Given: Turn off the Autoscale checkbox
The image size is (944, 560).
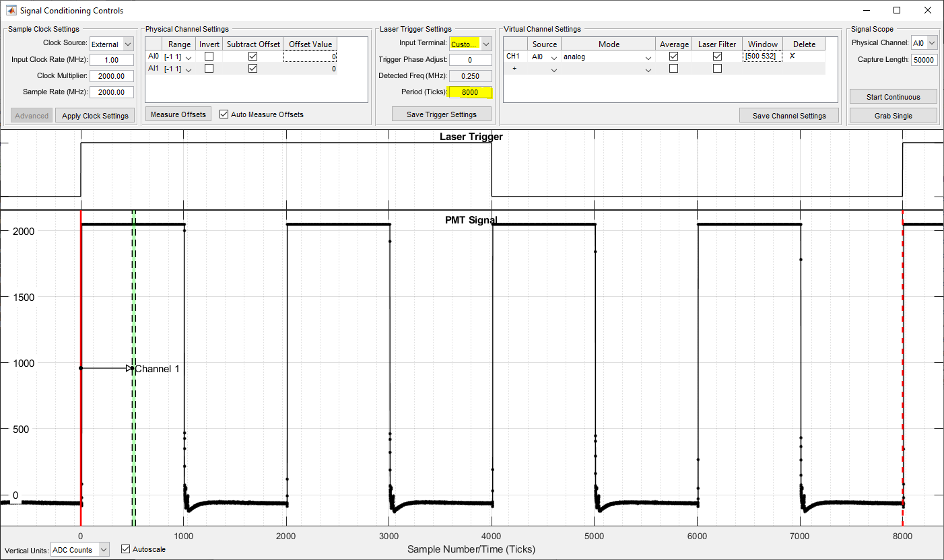Looking at the screenshot, I should tap(126, 549).
